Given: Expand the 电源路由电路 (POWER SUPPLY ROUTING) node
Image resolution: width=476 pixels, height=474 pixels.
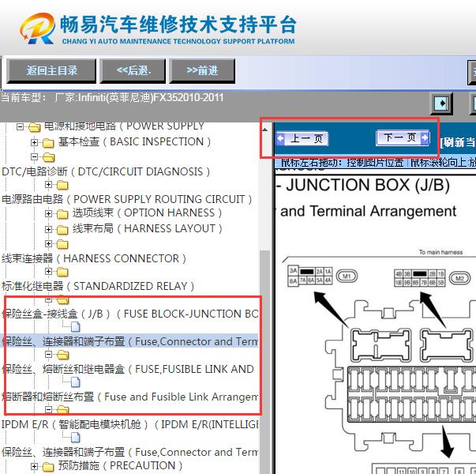Looking at the screenshot, I should 48,184.
